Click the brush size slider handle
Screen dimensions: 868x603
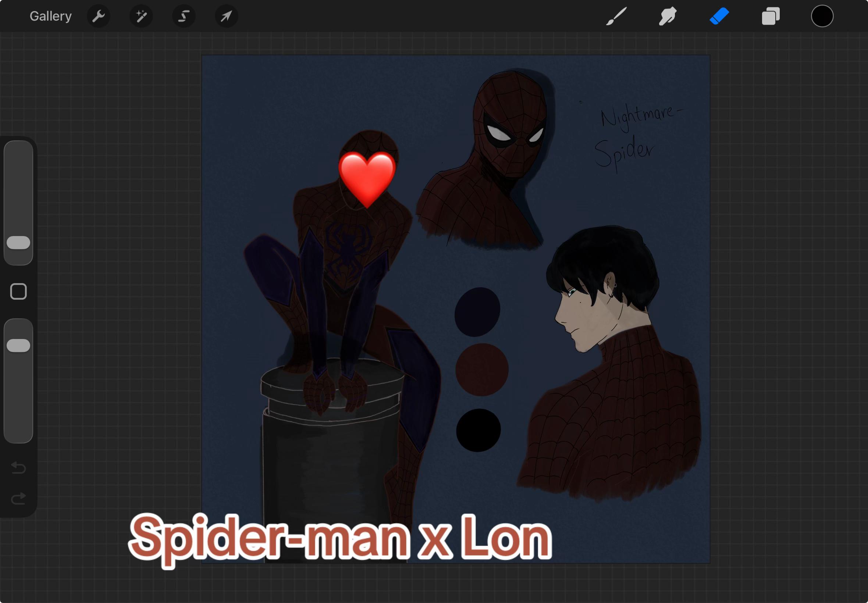click(x=18, y=243)
